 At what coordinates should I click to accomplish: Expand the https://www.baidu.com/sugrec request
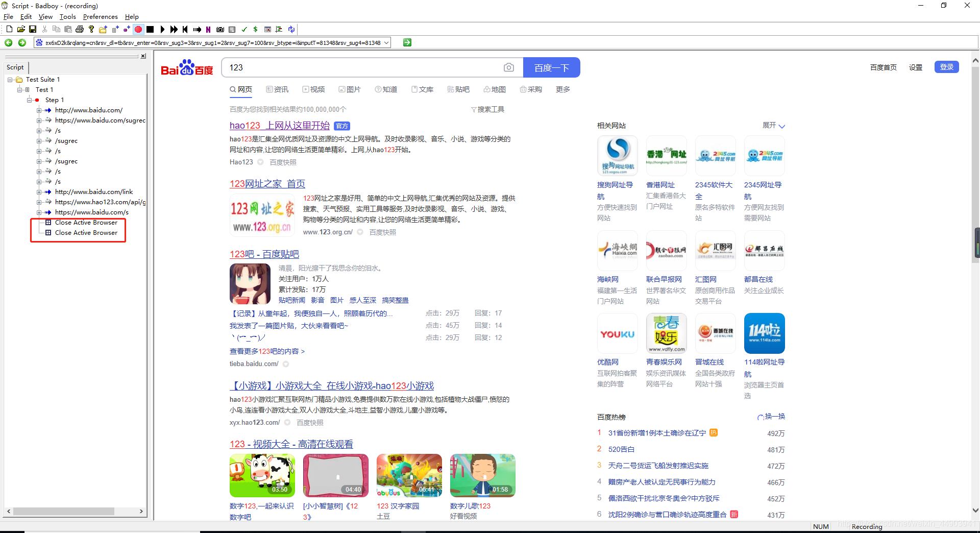pos(39,120)
